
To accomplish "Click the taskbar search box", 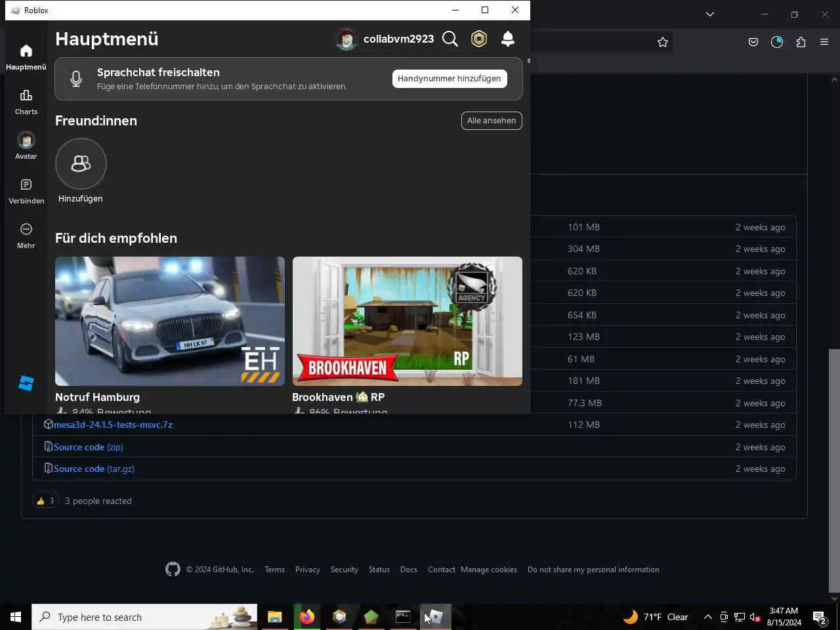I will [x=144, y=617].
